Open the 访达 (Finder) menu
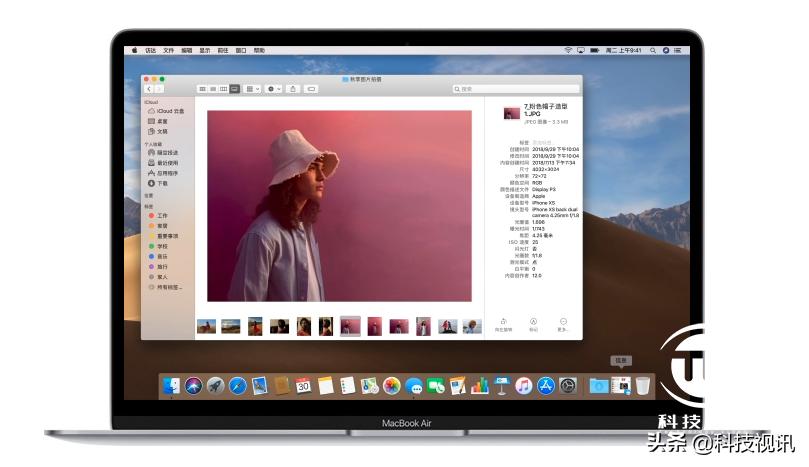 pyautogui.click(x=151, y=51)
